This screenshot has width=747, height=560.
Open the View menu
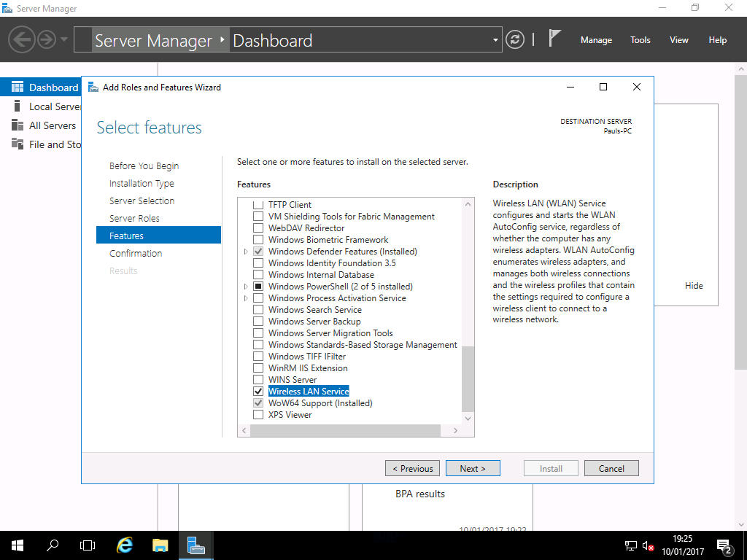click(679, 40)
